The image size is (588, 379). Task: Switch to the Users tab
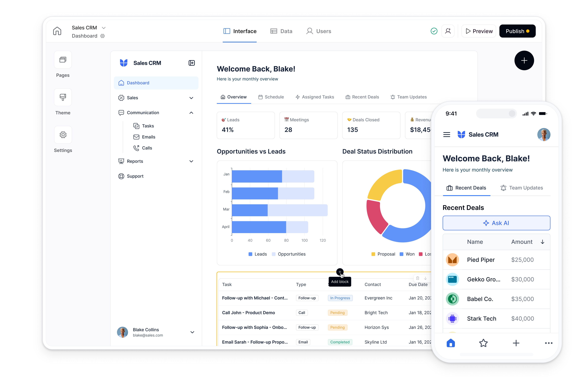319,31
